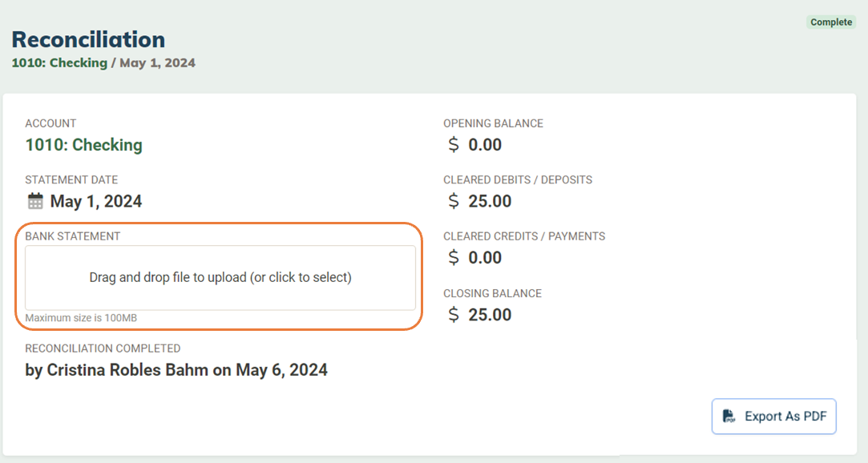The image size is (868, 463).
Task: Click the dollar sign under Closing Balance
Action: [x=454, y=315]
